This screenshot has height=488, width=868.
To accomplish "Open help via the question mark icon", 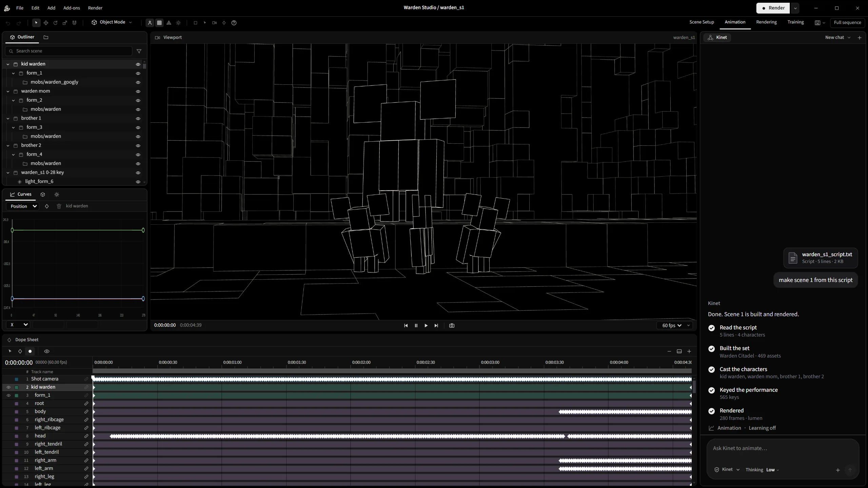I will click(234, 23).
